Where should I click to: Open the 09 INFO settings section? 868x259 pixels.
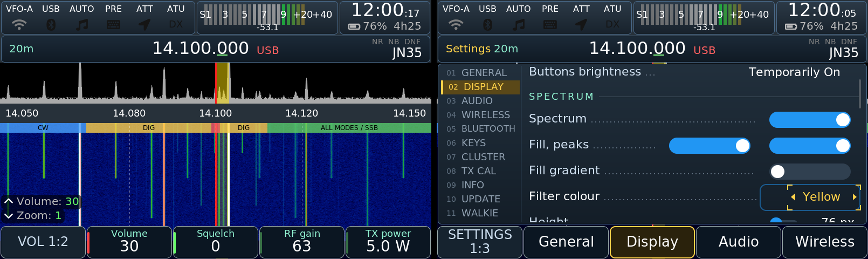[x=480, y=185]
